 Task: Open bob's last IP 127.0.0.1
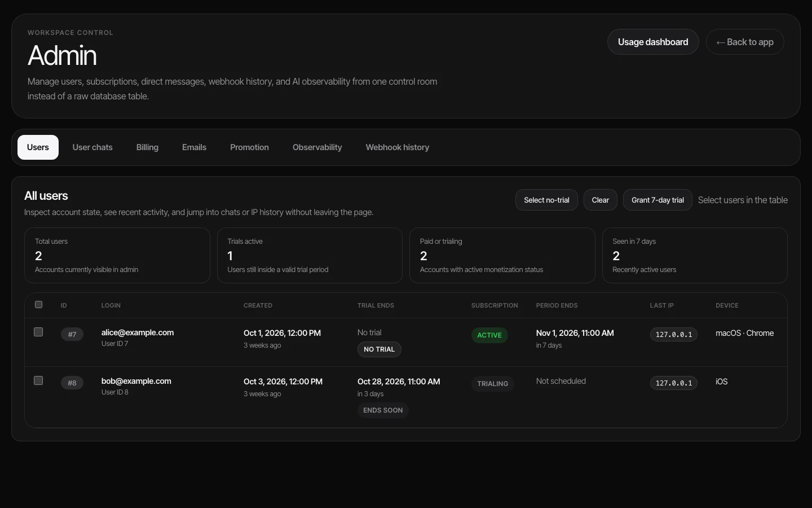(x=674, y=383)
